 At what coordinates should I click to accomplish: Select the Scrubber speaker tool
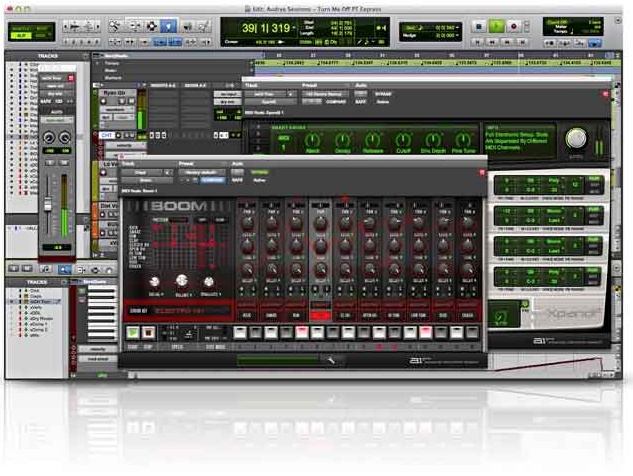coord(187,27)
